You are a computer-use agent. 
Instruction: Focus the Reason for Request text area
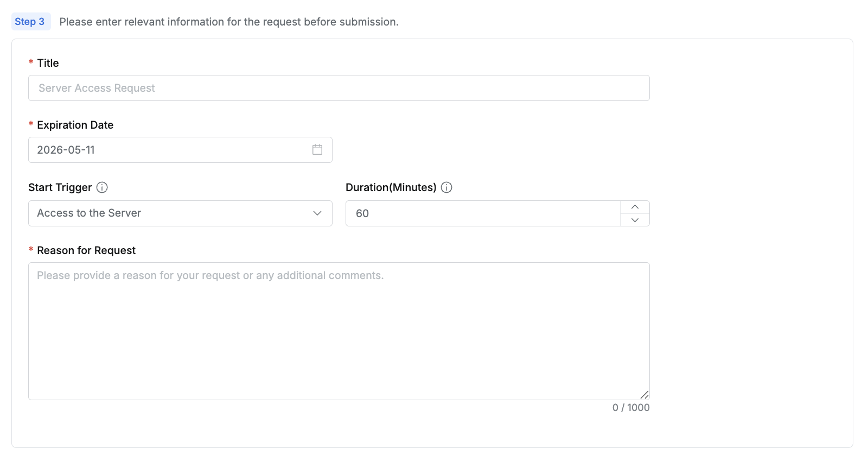pyautogui.click(x=339, y=331)
